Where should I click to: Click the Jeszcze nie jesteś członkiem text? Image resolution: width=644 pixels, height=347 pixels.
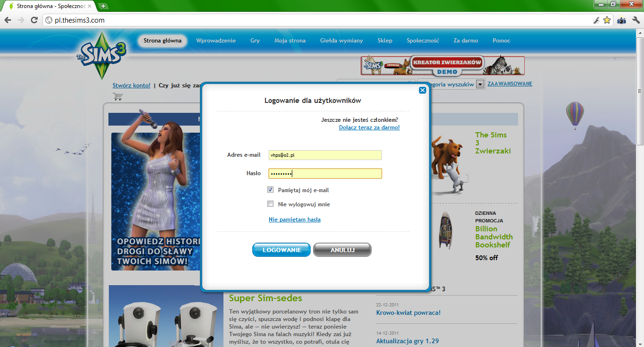click(360, 120)
